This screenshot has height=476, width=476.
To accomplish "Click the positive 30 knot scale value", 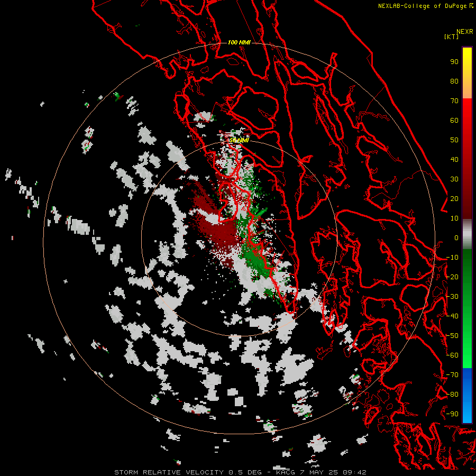I will [x=454, y=179].
